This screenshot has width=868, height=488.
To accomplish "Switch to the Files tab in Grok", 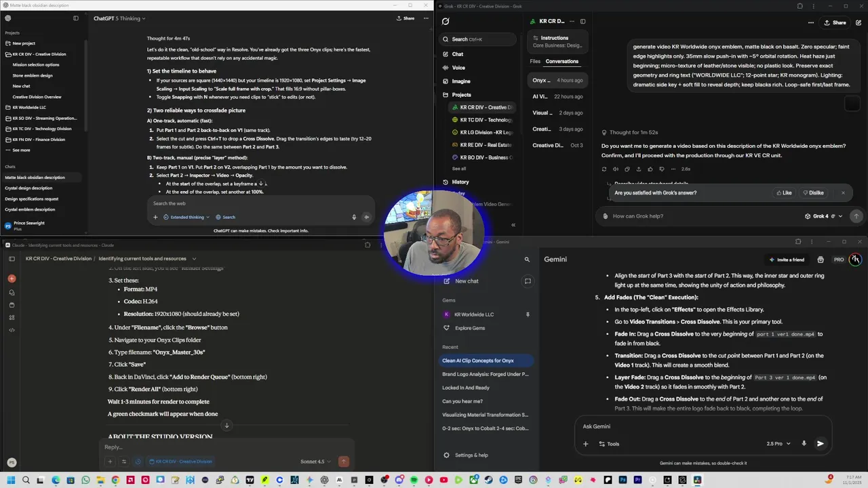I will tap(535, 61).
